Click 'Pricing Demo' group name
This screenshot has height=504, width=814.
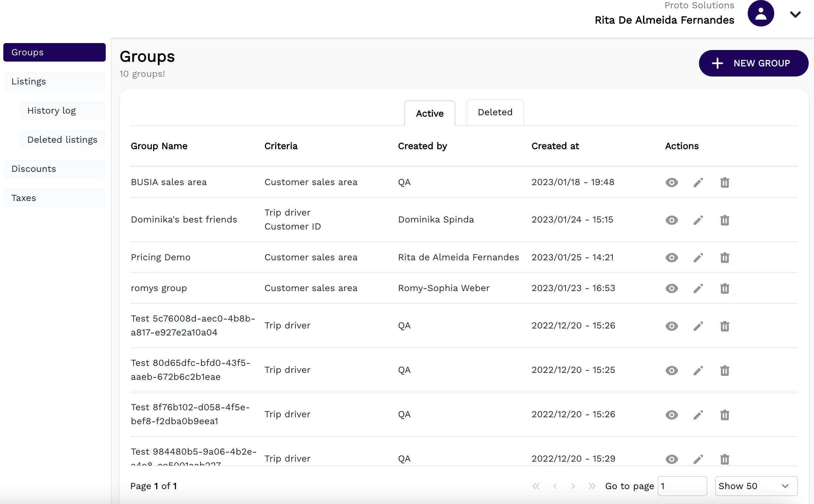(160, 257)
